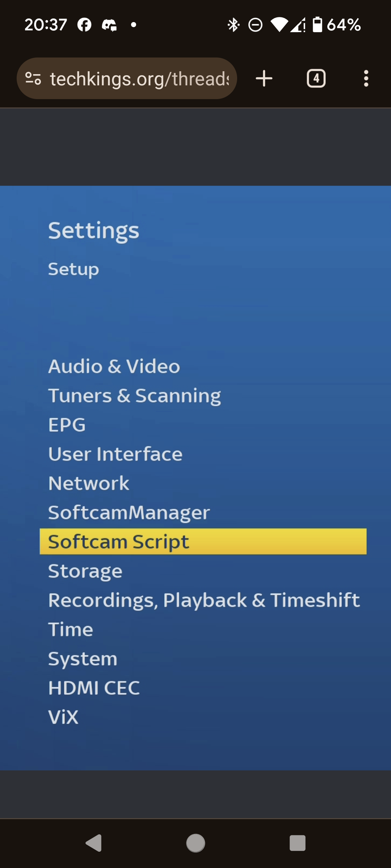Tap the Facebook notification icon in status bar
Screen dimensions: 391x868
point(84,25)
